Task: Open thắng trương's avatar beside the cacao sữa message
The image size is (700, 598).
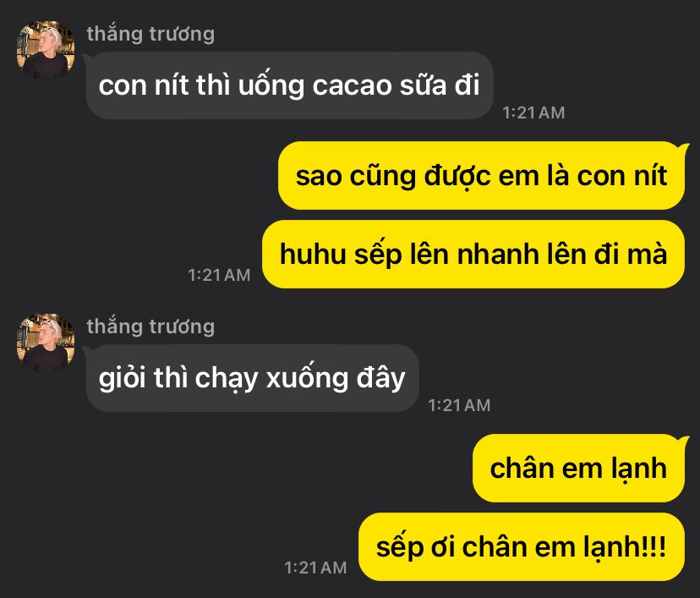Action: pyautogui.click(x=45, y=50)
